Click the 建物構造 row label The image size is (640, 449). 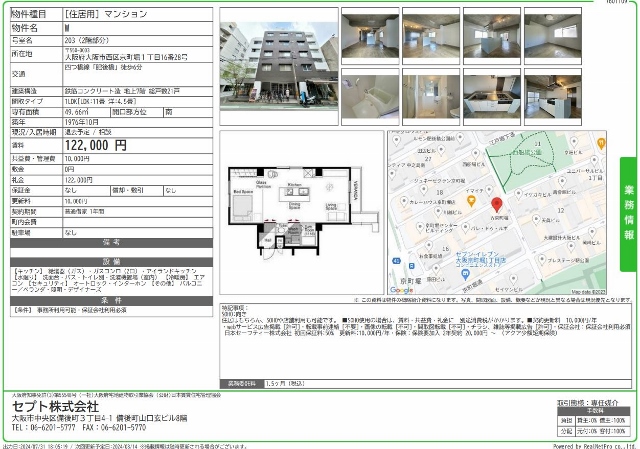pos(24,91)
